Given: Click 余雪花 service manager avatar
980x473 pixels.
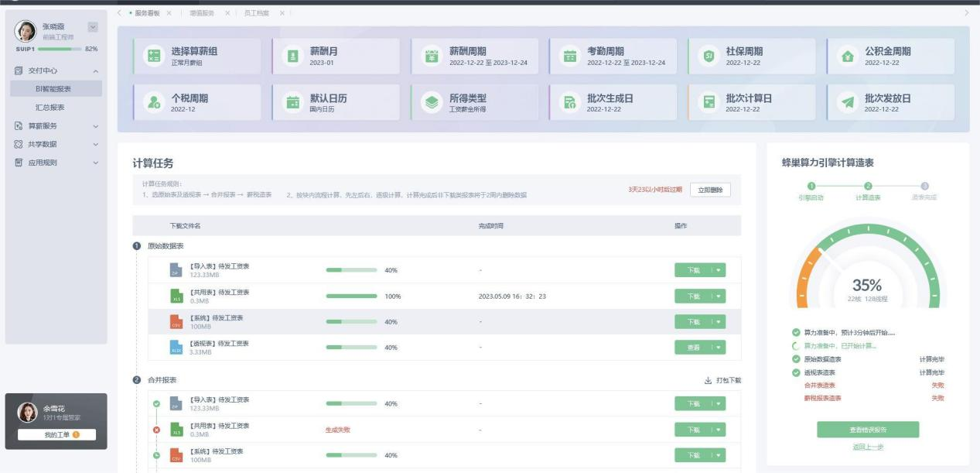Looking at the screenshot, I should pyautogui.click(x=28, y=413).
